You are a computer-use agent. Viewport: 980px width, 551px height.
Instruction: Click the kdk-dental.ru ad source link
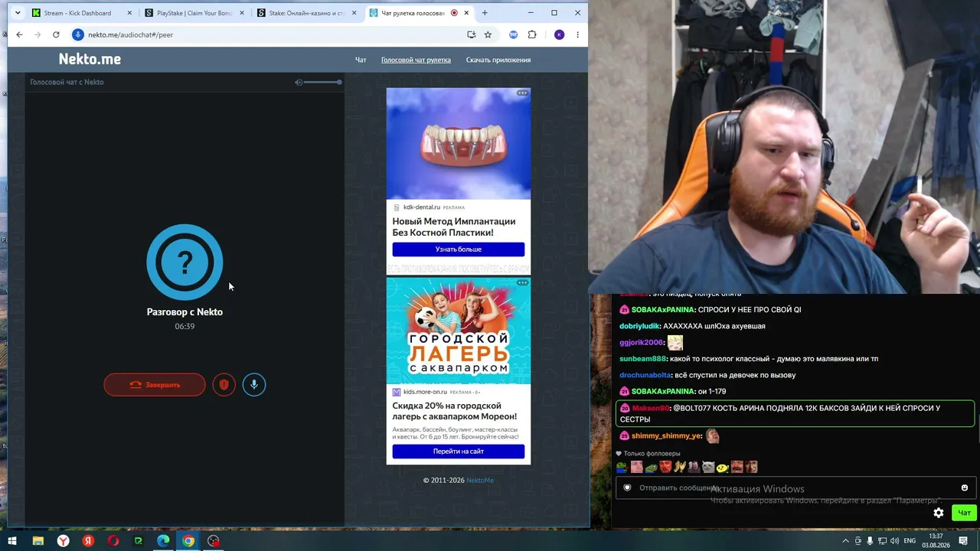tap(422, 207)
